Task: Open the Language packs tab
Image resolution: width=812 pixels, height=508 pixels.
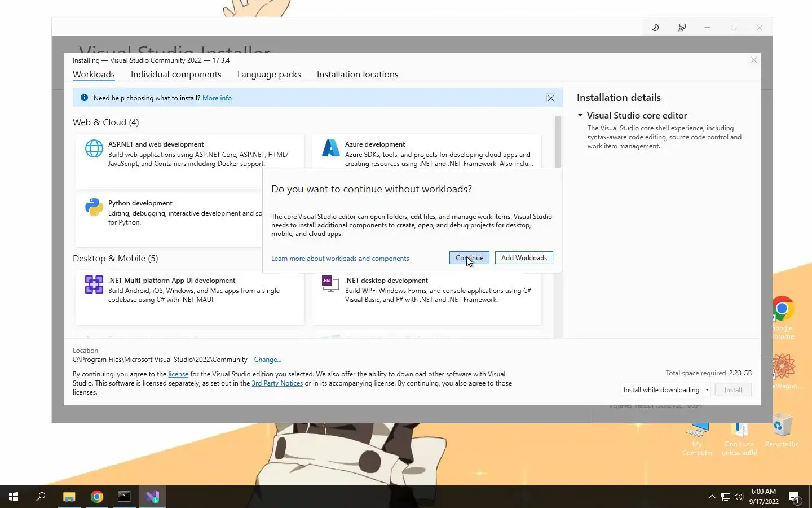Action: point(269,75)
